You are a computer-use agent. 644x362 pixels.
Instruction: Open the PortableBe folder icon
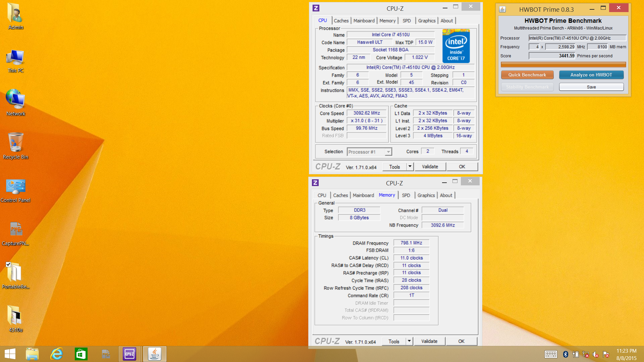pos(15,276)
